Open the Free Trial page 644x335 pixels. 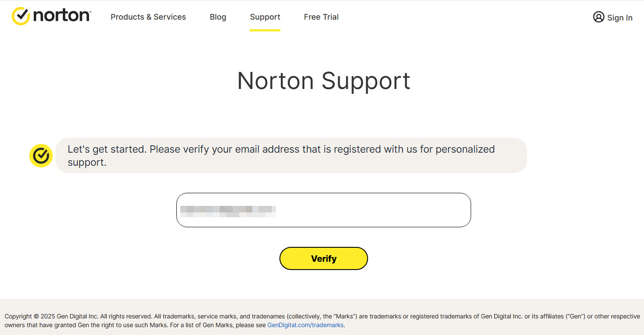click(x=321, y=17)
